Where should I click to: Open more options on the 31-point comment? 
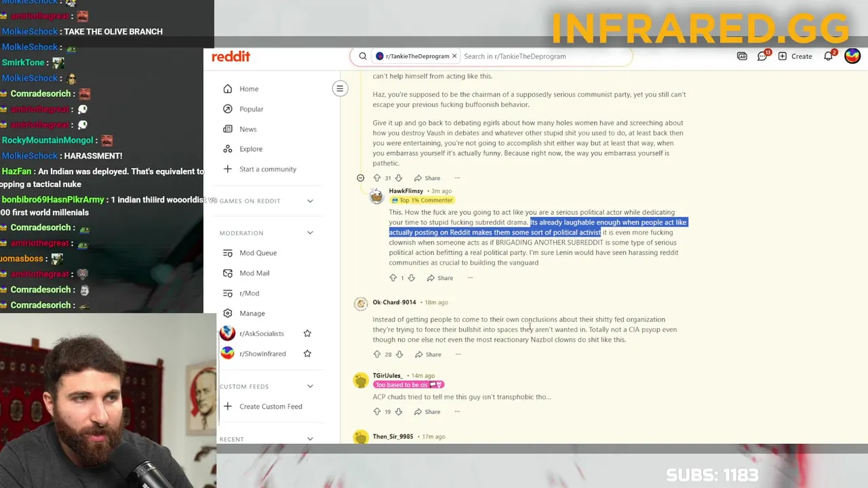[x=457, y=178]
